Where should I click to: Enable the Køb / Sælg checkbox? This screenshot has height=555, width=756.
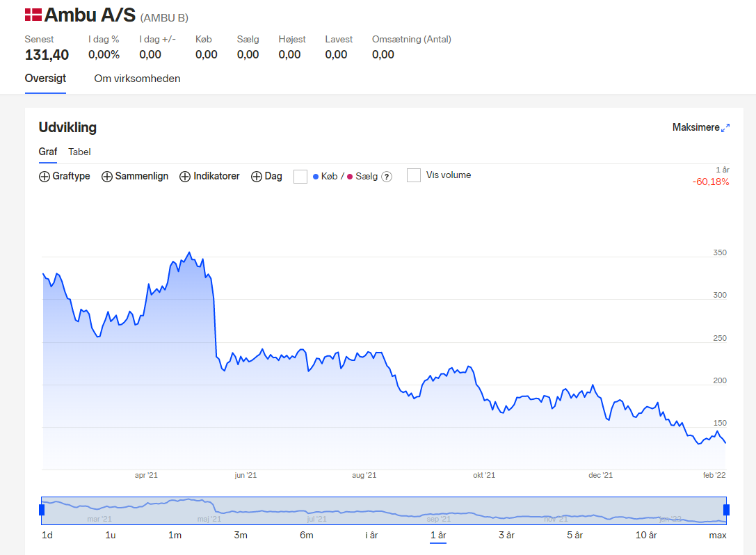300,177
